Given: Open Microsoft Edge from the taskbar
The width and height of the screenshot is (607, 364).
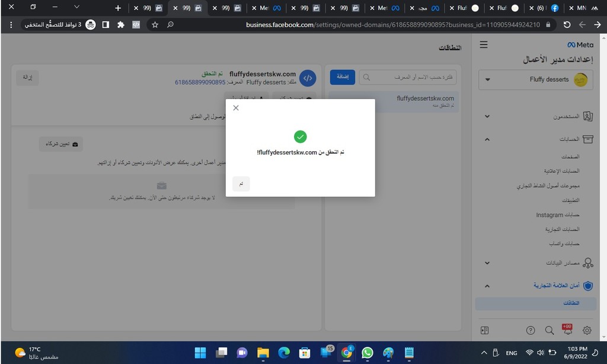Looking at the screenshot, I should pos(284,353).
